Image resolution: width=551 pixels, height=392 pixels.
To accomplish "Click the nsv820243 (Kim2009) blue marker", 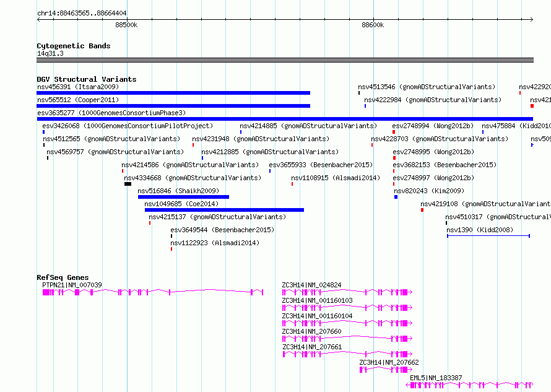I will tap(396, 197).
